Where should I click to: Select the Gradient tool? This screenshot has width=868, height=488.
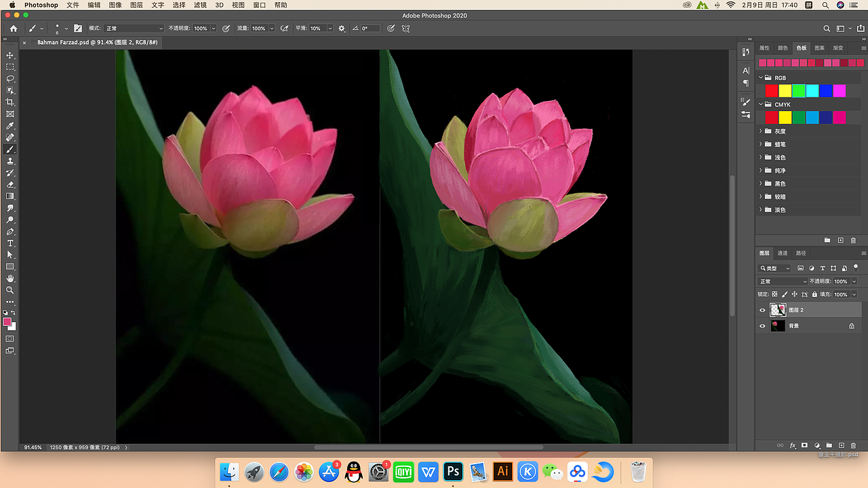tap(10, 197)
